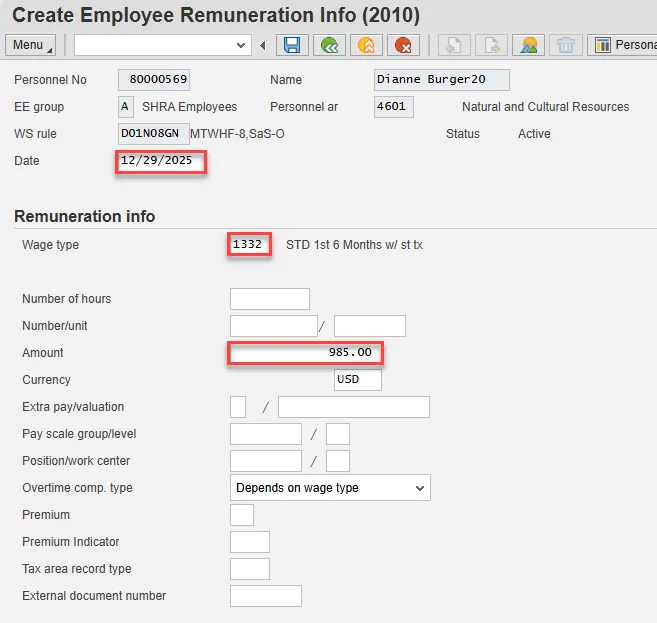This screenshot has height=623, width=657.
Task: Click the Personal data toolbar button
Action: (x=624, y=45)
